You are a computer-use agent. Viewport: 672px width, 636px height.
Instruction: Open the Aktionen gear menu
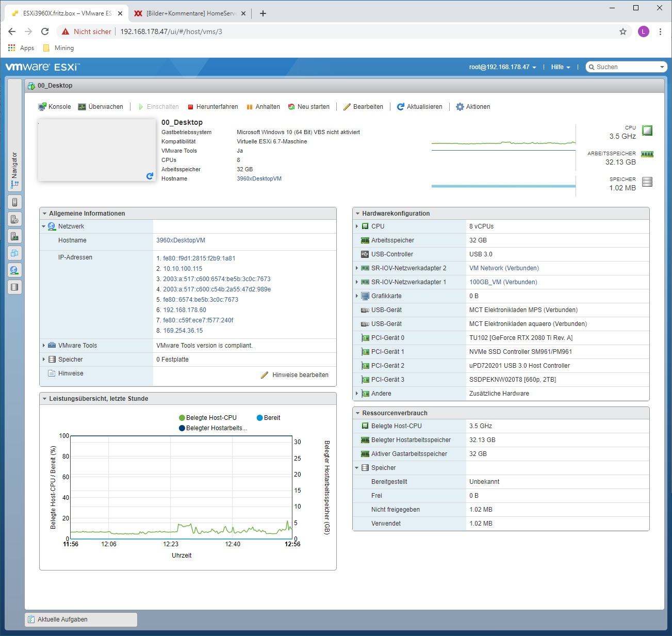pyautogui.click(x=473, y=107)
